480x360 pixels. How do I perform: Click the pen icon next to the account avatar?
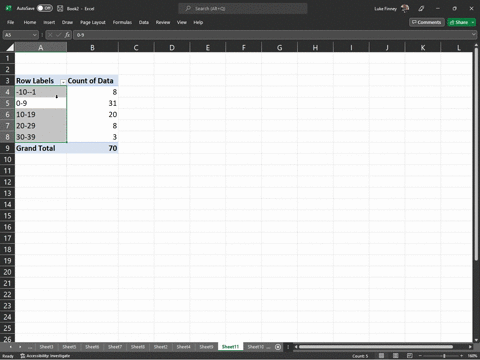pyautogui.click(x=421, y=9)
